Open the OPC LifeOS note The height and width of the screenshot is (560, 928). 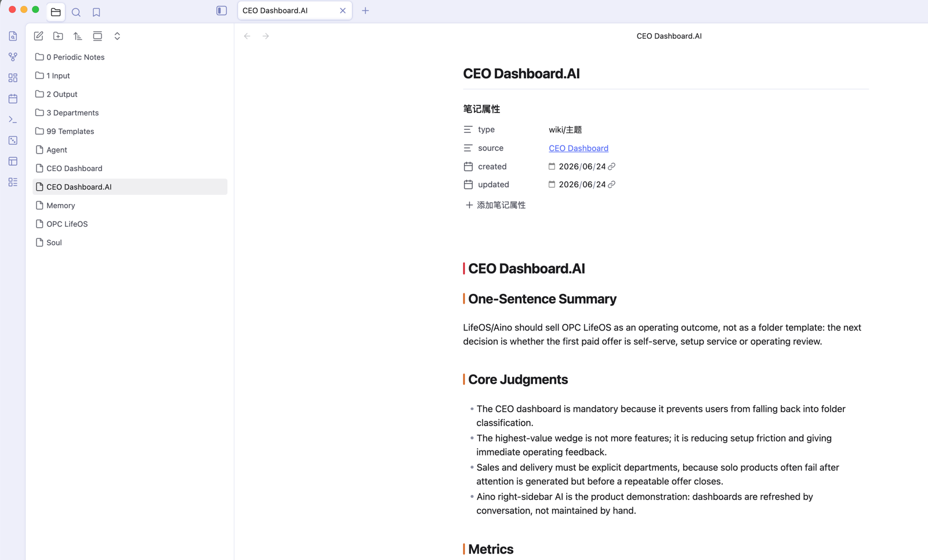pos(130,224)
